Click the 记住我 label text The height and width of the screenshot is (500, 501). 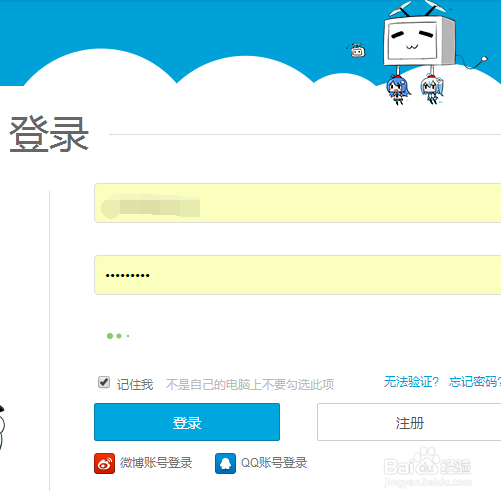coord(135,385)
